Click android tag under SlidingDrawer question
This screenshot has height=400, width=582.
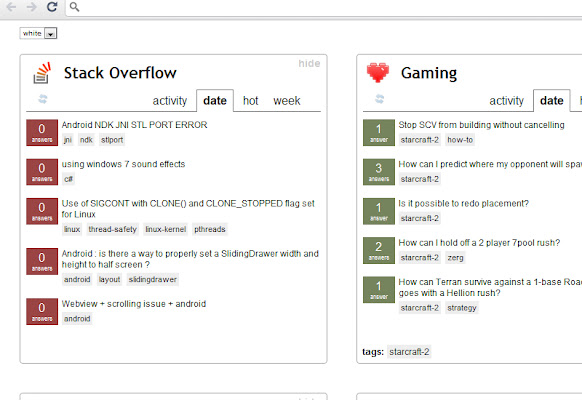[77, 279]
